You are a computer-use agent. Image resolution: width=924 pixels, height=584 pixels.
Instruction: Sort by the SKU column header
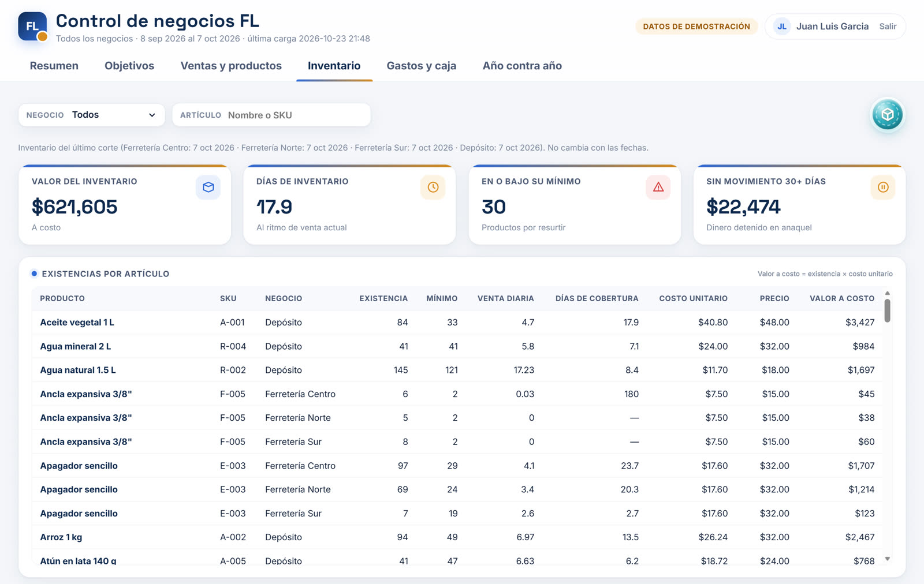pyautogui.click(x=228, y=298)
